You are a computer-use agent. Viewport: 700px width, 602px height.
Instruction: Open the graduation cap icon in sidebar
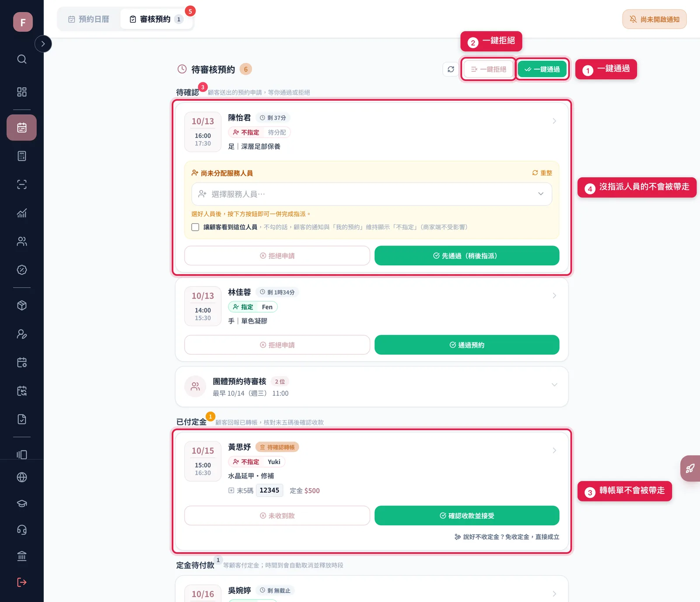22,503
